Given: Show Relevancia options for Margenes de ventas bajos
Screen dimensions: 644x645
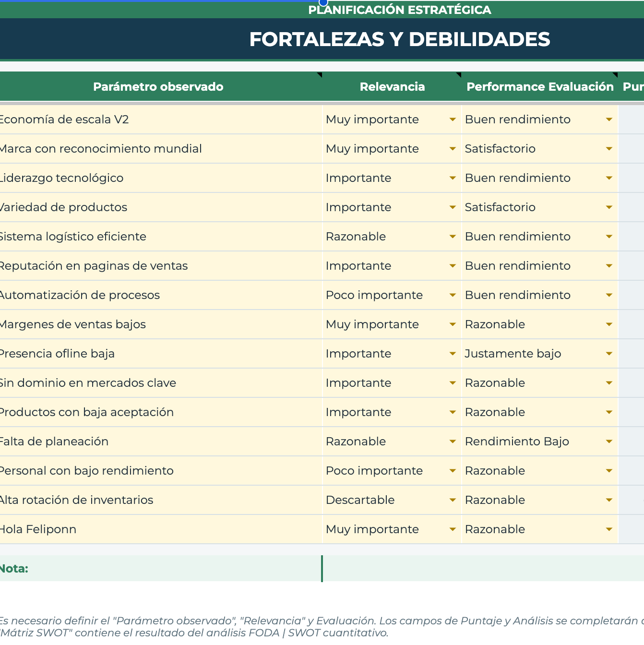Looking at the screenshot, I should [x=453, y=324].
